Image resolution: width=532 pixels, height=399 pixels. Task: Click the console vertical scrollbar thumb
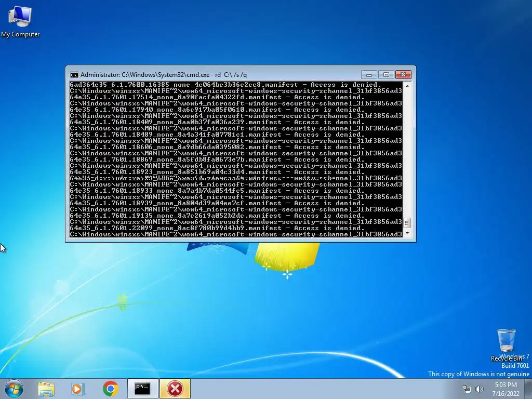pyautogui.click(x=407, y=223)
